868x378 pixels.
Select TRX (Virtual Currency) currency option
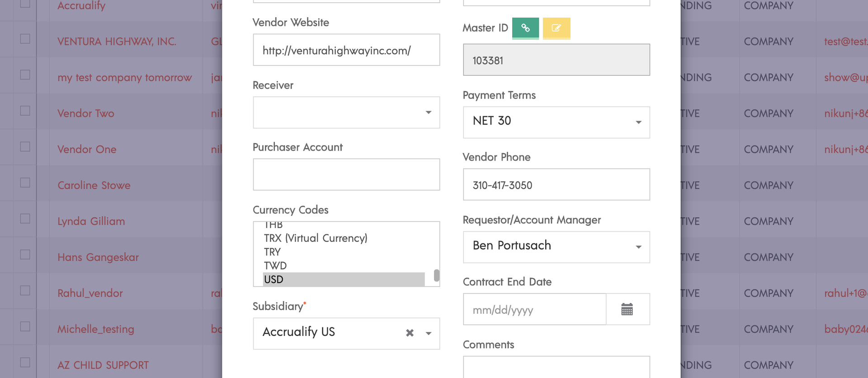click(344, 238)
